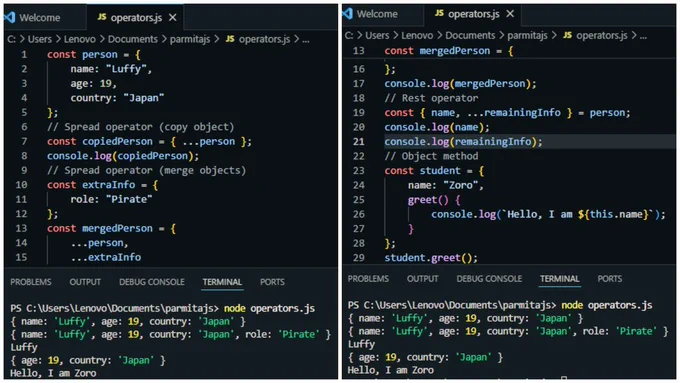Open Documents breadcrumb in left window
680x383 pixels.
[133, 39]
